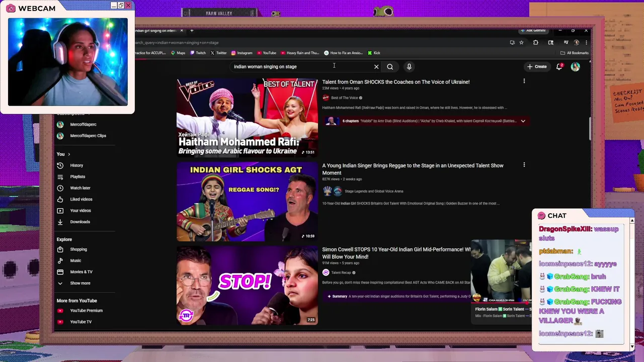Select the Indian girl singing browser tab
This screenshot has height=362, width=644.
156,31
